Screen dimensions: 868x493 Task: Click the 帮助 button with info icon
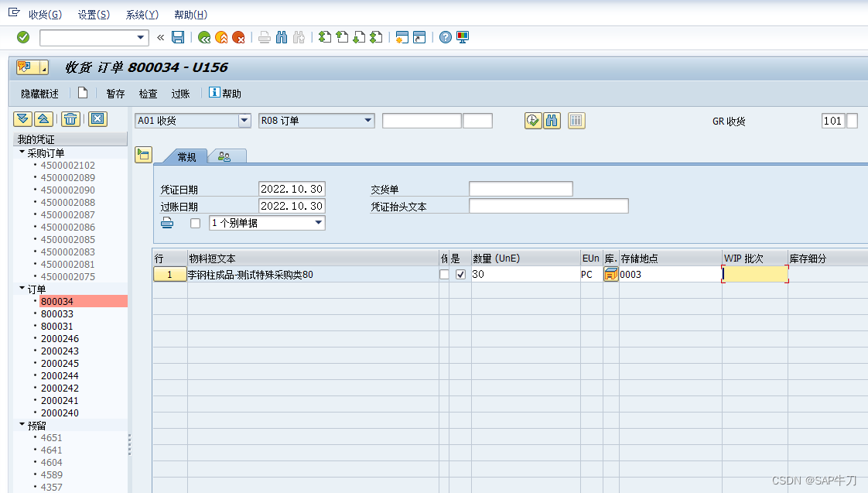tap(225, 93)
